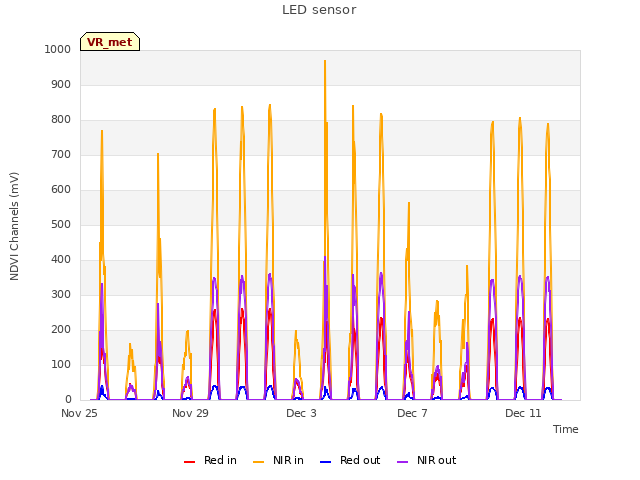Click the 700 y-axis tick label
Image resolution: width=640 pixels, height=480 pixels.
(61, 155)
